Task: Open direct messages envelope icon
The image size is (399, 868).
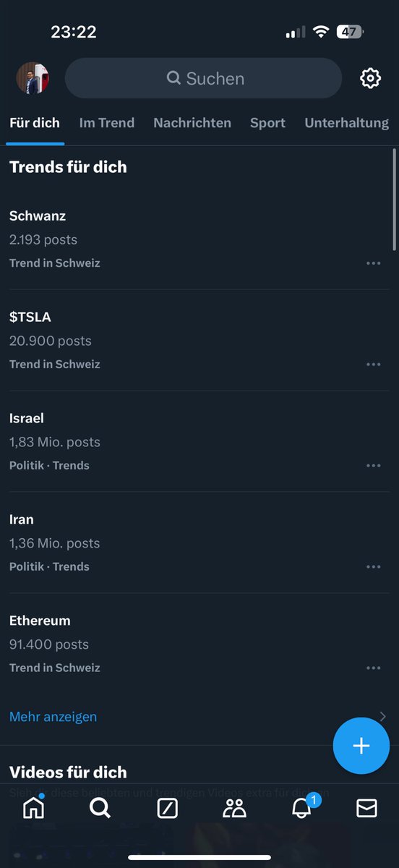Action: pyautogui.click(x=366, y=808)
